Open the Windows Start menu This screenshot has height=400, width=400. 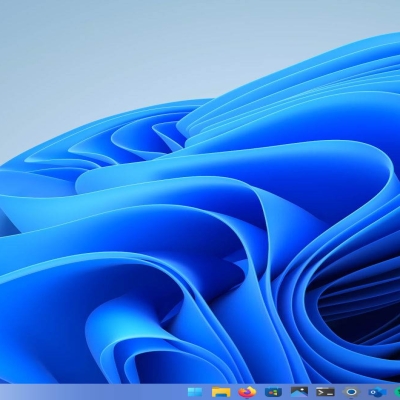click(x=195, y=392)
